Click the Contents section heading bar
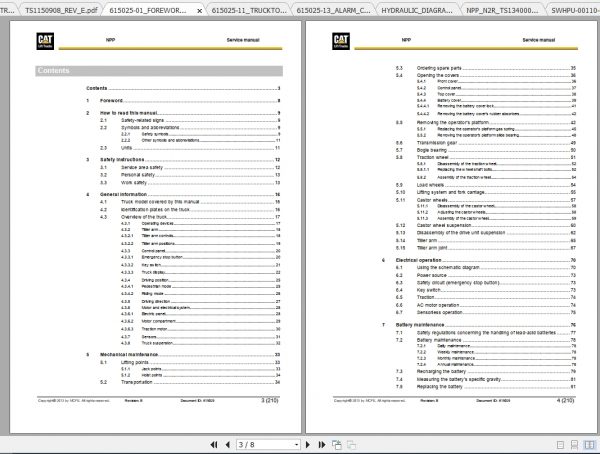The image size is (600, 454). (x=159, y=71)
